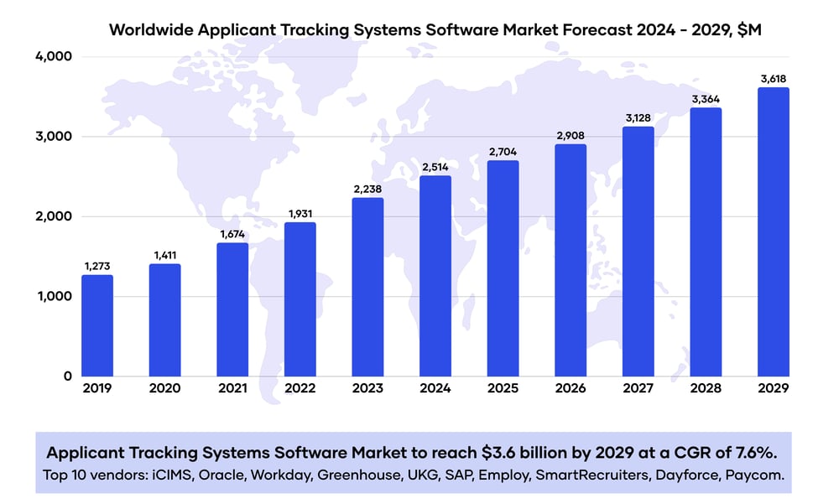
Task: Select the 2022 bar in the chart
Action: pyautogui.click(x=300, y=299)
